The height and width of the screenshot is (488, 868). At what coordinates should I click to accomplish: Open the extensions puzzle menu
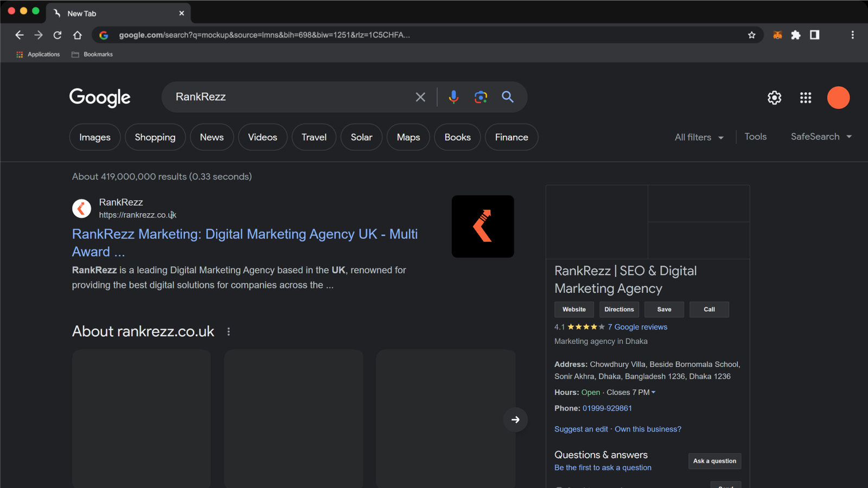(x=796, y=35)
